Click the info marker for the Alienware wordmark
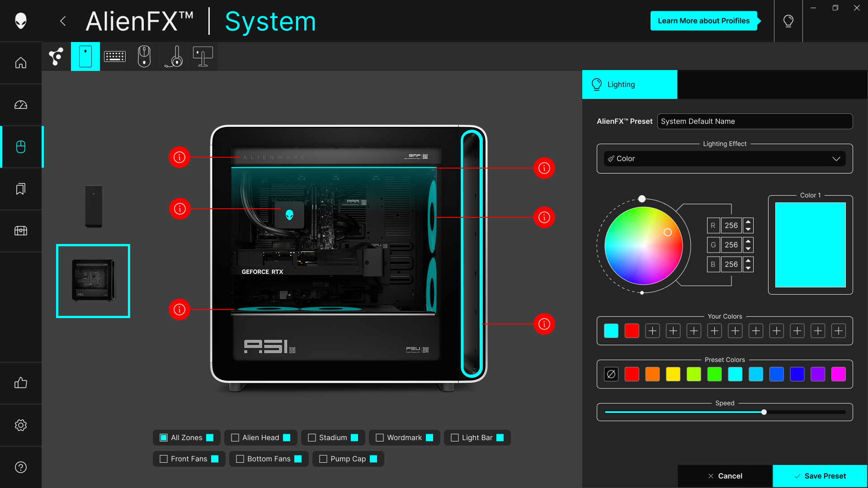The image size is (868, 488). point(179,157)
